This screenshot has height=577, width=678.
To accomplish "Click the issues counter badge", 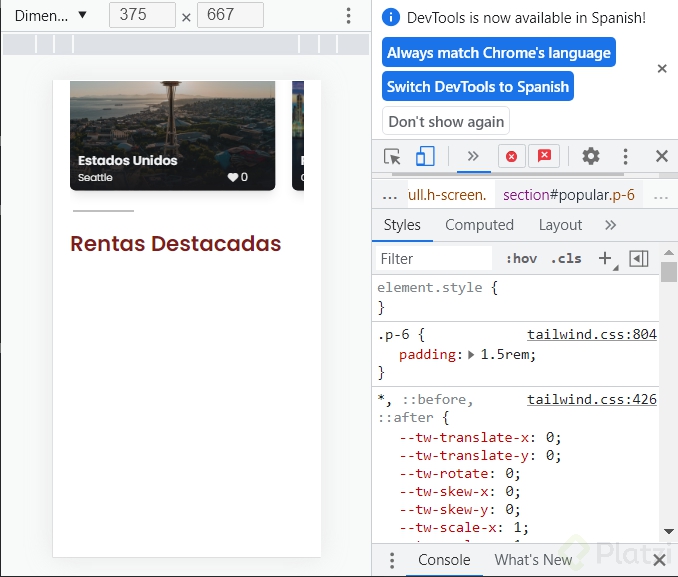I will pos(544,156).
